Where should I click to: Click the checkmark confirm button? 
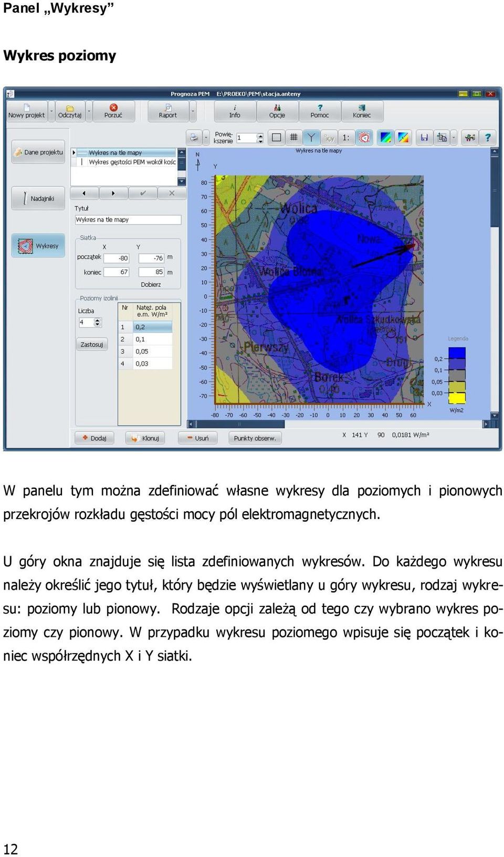(x=143, y=193)
